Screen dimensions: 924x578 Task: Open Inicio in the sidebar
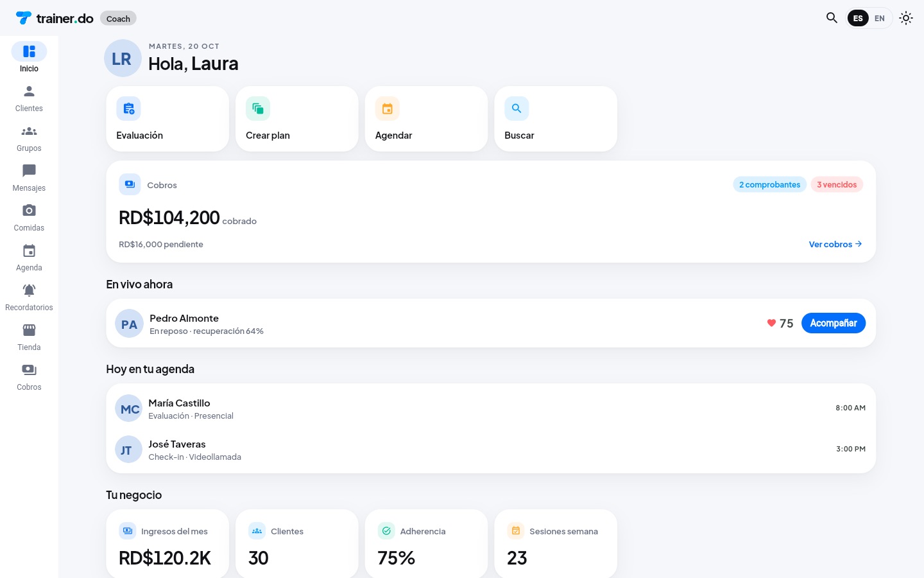click(x=29, y=58)
